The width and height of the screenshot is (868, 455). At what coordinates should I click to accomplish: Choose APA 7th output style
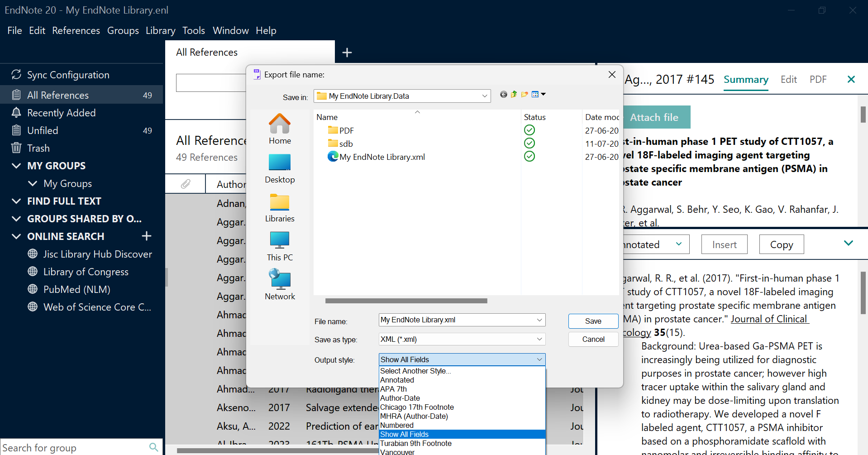[x=462, y=389]
